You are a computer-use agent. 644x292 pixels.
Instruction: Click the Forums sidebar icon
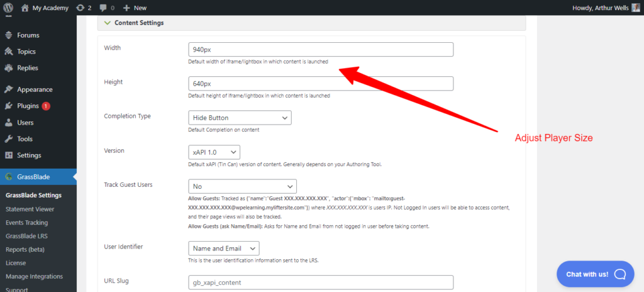click(x=9, y=35)
